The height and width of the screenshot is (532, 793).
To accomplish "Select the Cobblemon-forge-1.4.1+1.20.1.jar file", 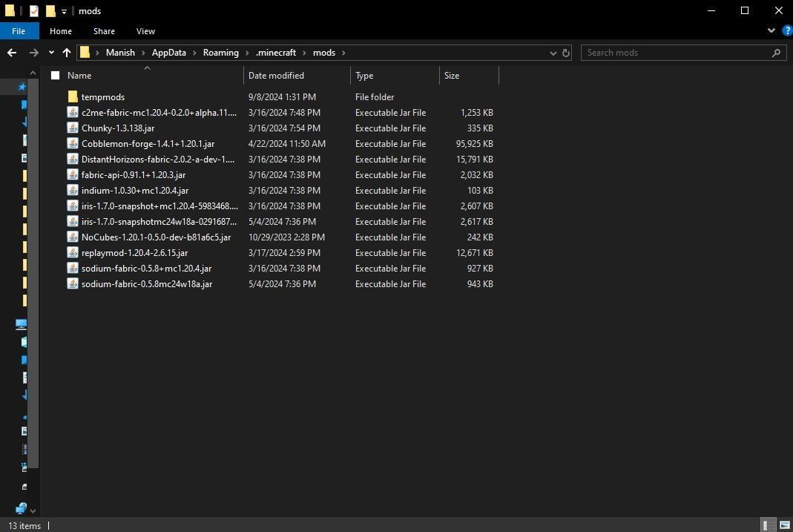I will click(148, 144).
